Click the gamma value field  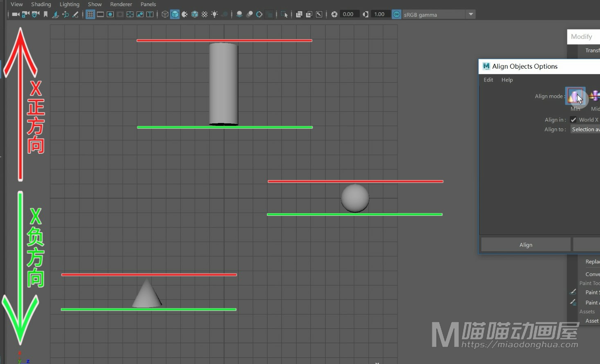click(x=379, y=14)
